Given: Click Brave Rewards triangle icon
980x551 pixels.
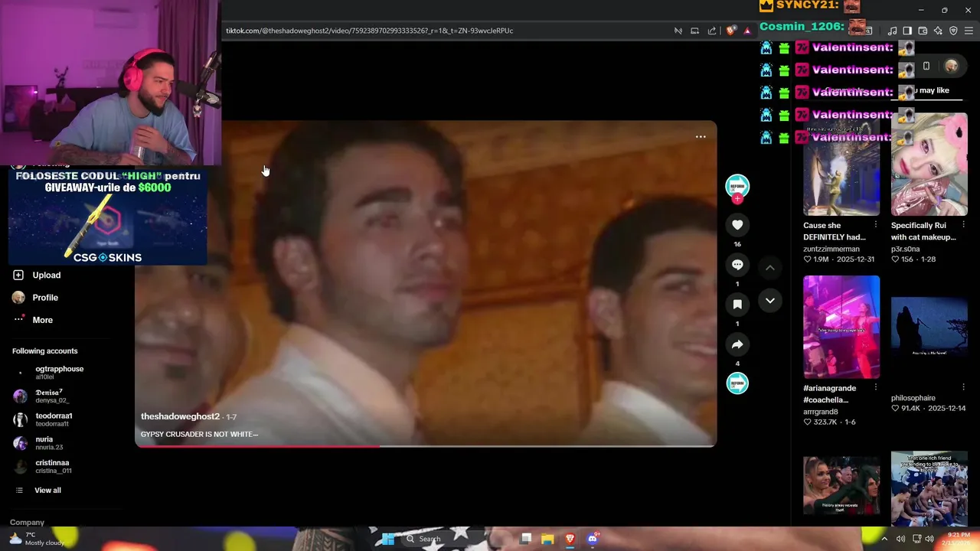Looking at the screenshot, I should [747, 31].
